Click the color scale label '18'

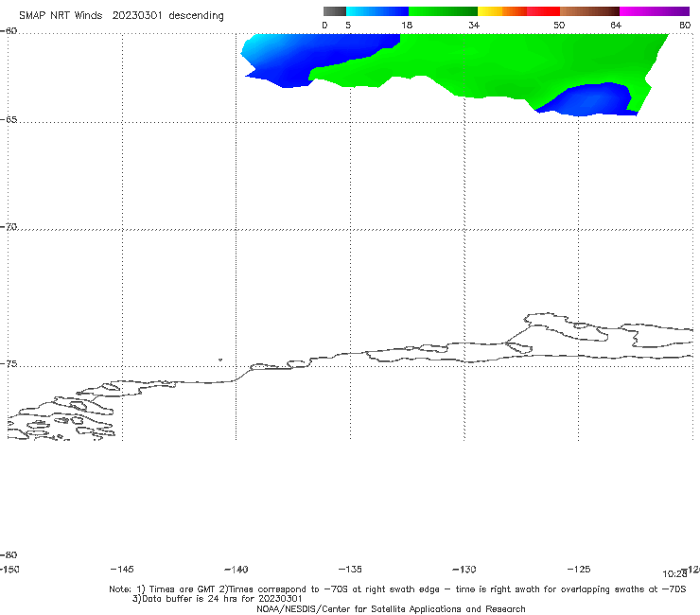(406, 25)
